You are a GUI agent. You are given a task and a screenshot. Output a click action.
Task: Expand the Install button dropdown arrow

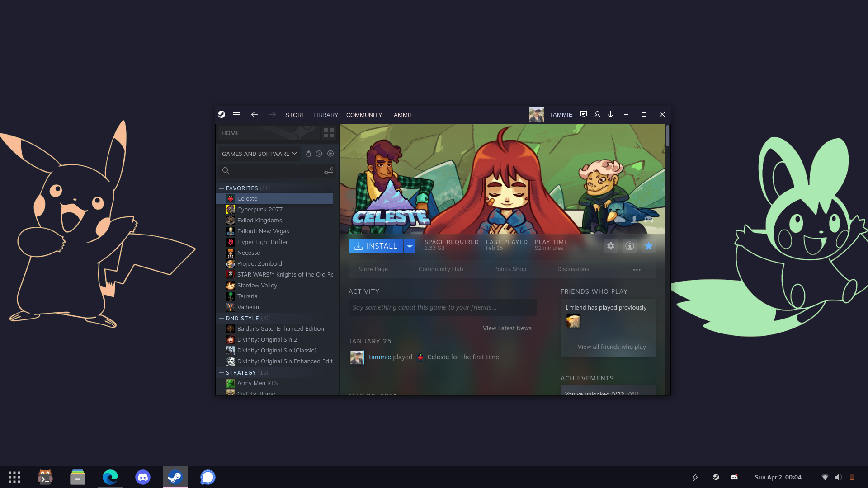pos(410,246)
